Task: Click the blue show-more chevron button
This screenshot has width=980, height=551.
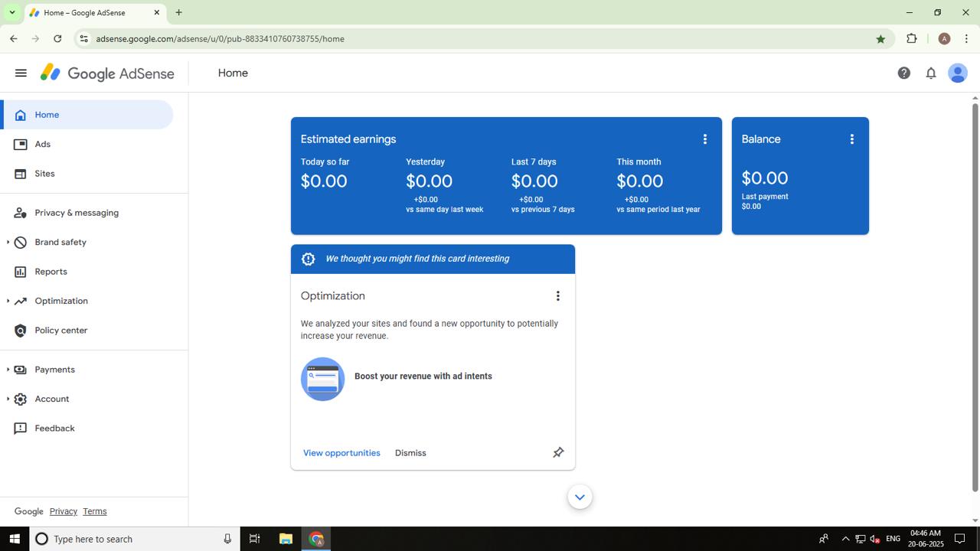Action: coord(580,497)
